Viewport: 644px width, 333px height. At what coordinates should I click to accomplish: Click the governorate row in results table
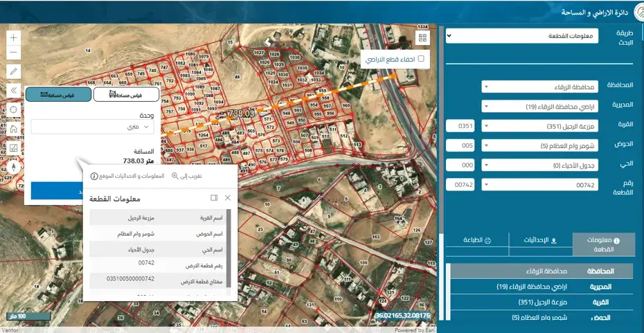click(x=542, y=271)
